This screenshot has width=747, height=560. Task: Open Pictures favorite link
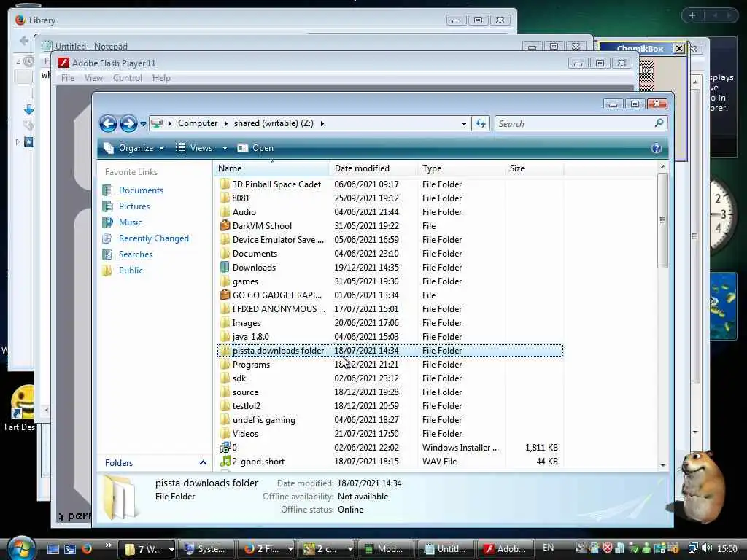point(134,206)
